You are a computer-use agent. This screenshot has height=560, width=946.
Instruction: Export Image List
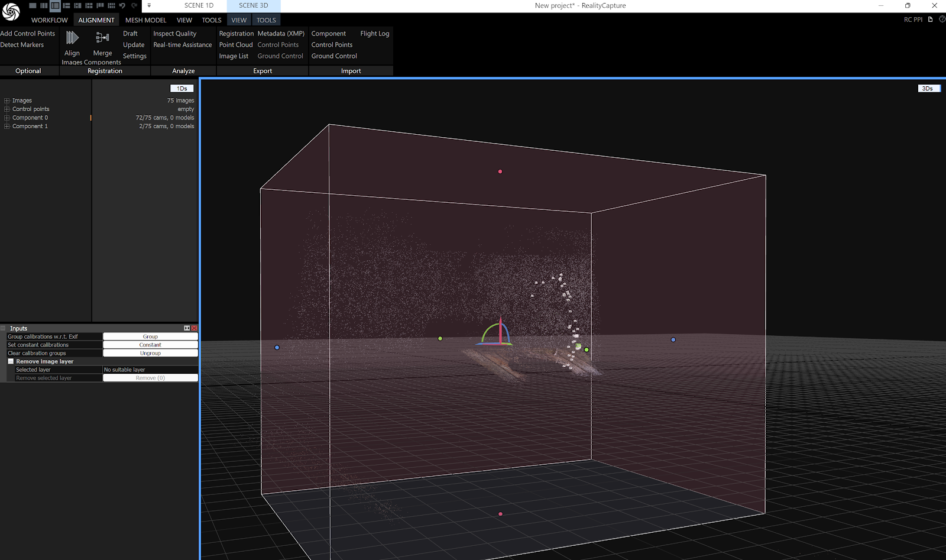(234, 56)
